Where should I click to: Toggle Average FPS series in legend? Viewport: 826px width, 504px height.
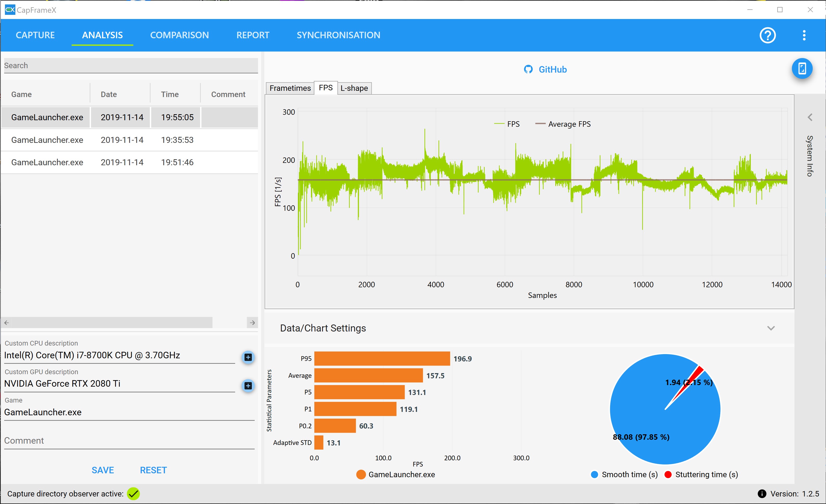tap(563, 124)
